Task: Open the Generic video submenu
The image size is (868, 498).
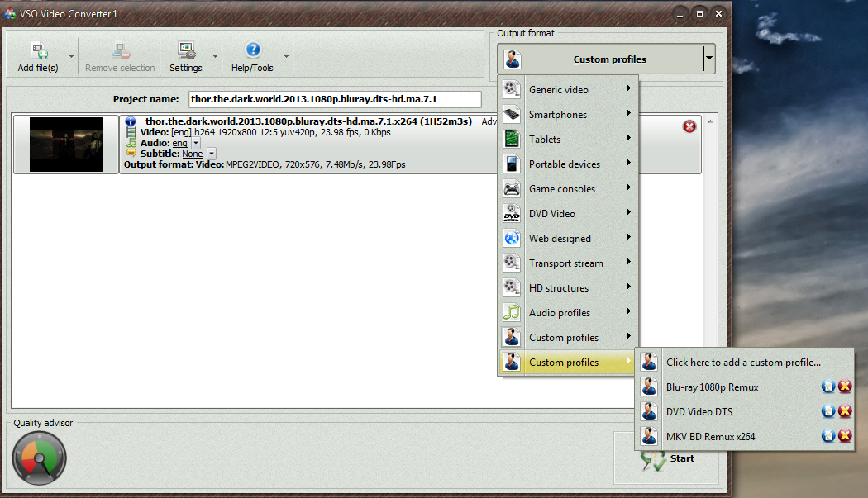Action: click(x=568, y=90)
